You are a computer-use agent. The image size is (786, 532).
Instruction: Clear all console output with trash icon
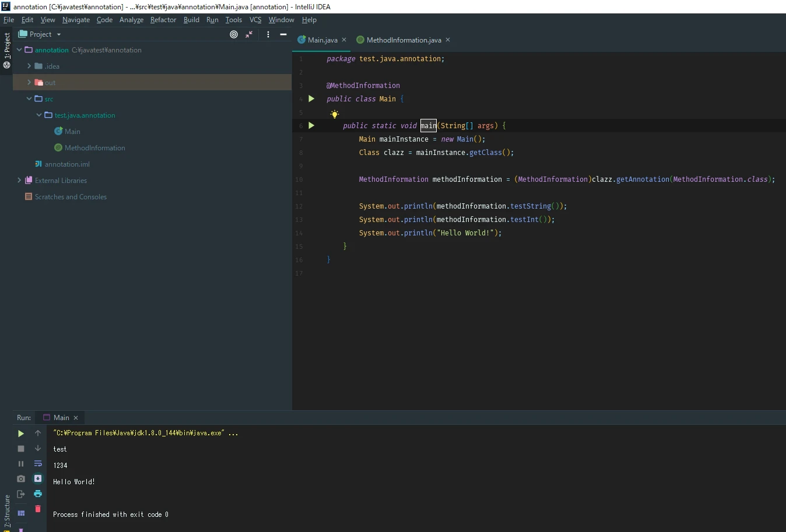point(38,509)
